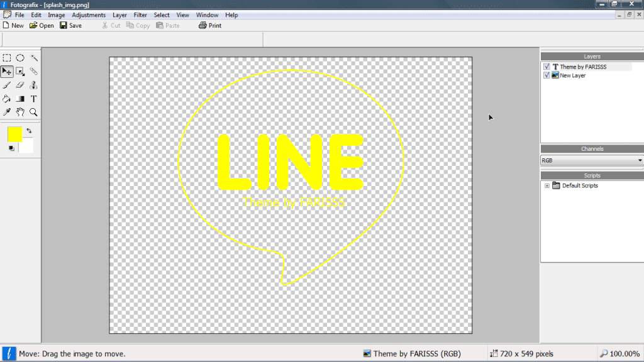Click the text layer T icon
The height and width of the screenshot is (362, 644).
[x=555, y=67]
